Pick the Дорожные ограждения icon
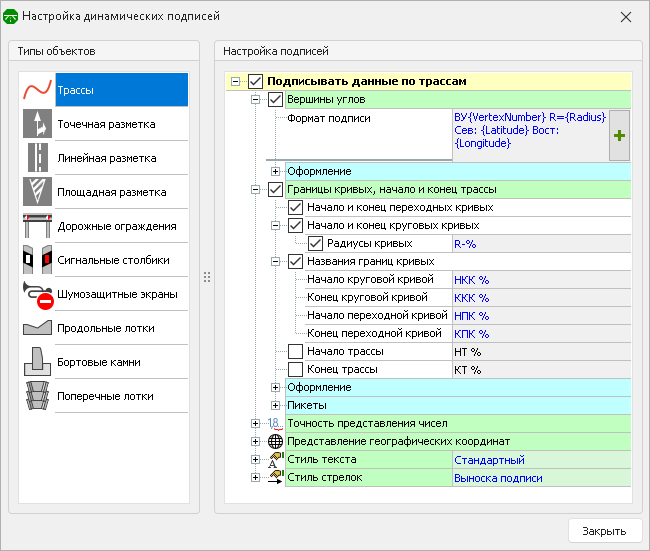This screenshot has width=650, height=551. 37,226
